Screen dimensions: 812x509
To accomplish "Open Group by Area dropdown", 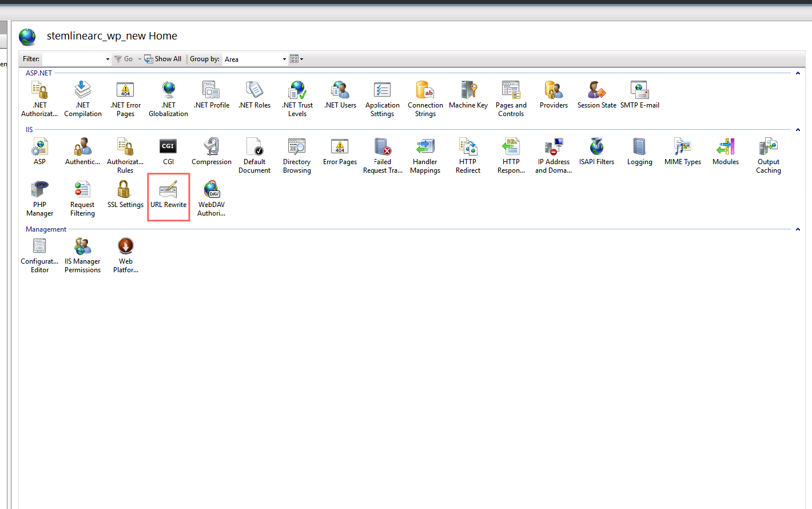I will (255, 59).
